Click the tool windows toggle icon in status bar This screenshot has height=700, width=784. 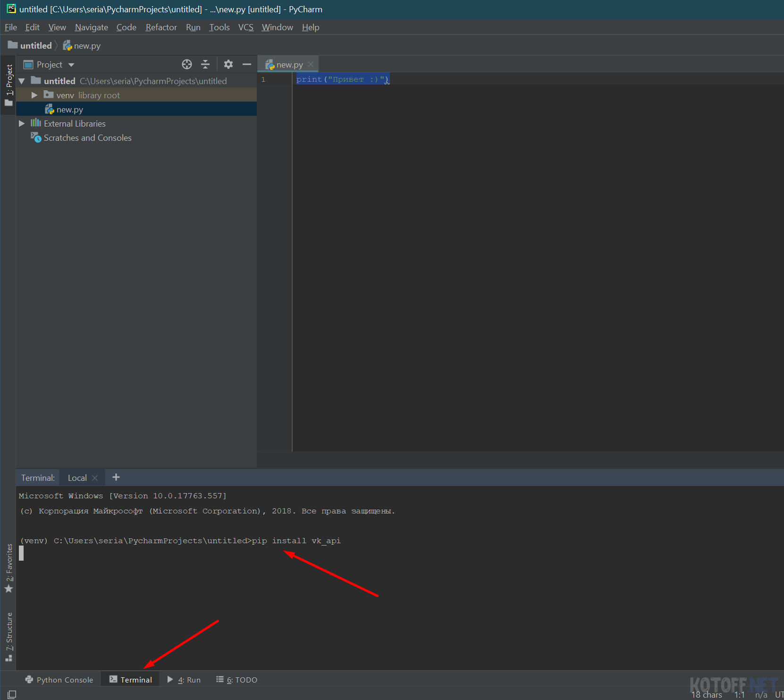tap(12, 694)
